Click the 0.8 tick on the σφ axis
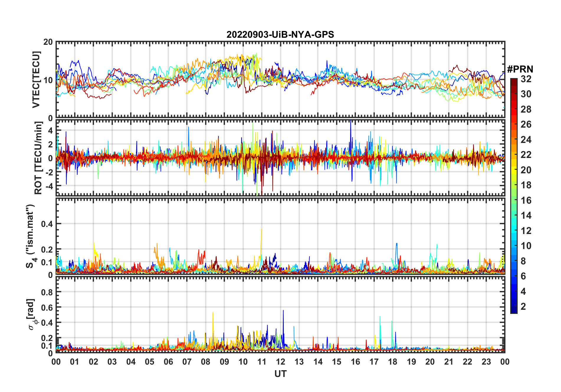Image resolution: width=561 pixels, height=392 pixels. pyautogui.click(x=47, y=292)
